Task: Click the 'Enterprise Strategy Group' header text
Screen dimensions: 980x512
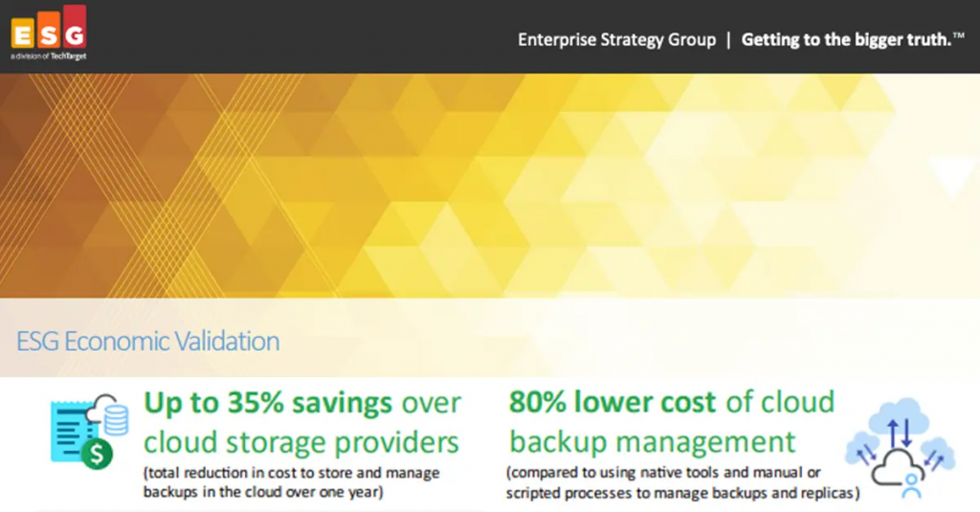Action: coord(616,40)
